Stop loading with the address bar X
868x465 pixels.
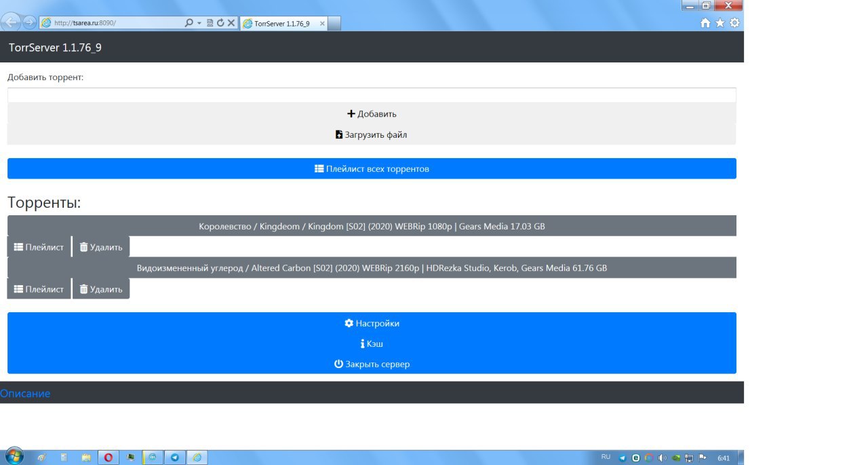pyautogui.click(x=231, y=22)
